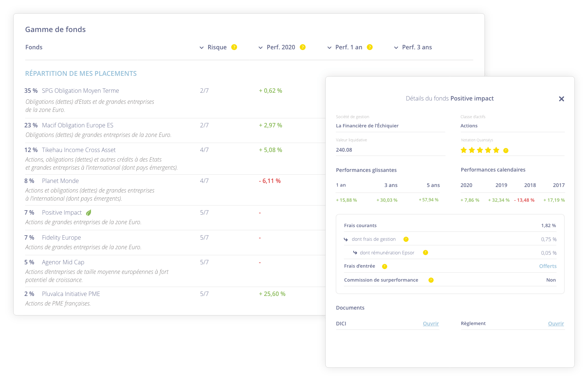
Task: Open the Agenor Mid Cap fund
Action: tap(63, 262)
